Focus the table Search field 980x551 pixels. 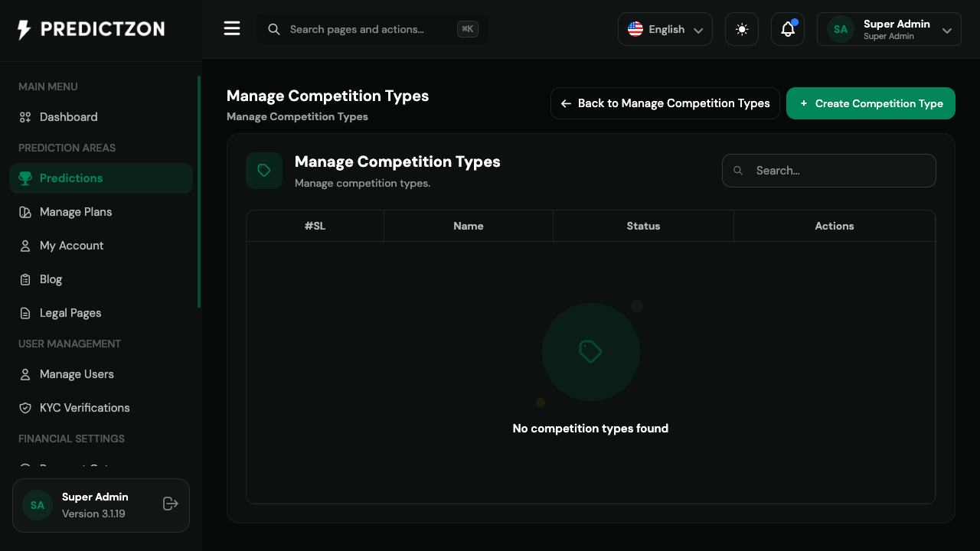point(829,171)
